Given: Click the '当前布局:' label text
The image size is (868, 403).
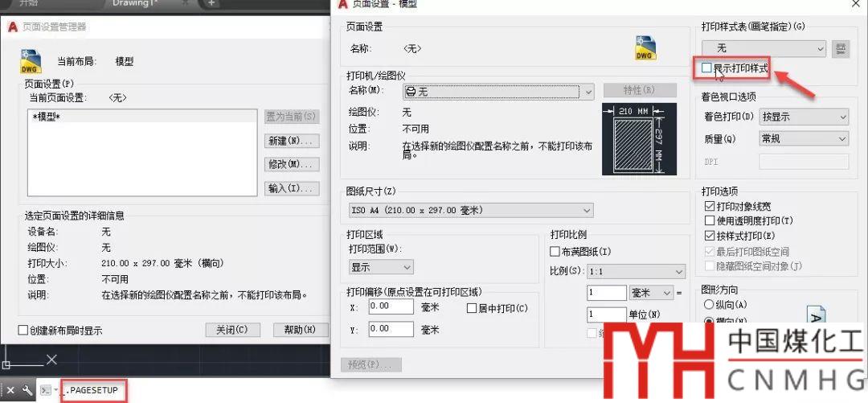Looking at the screenshot, I should (77, 61).
